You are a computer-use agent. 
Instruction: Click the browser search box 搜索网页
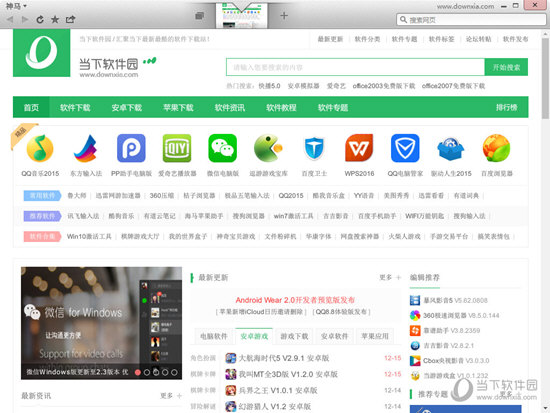471,20
